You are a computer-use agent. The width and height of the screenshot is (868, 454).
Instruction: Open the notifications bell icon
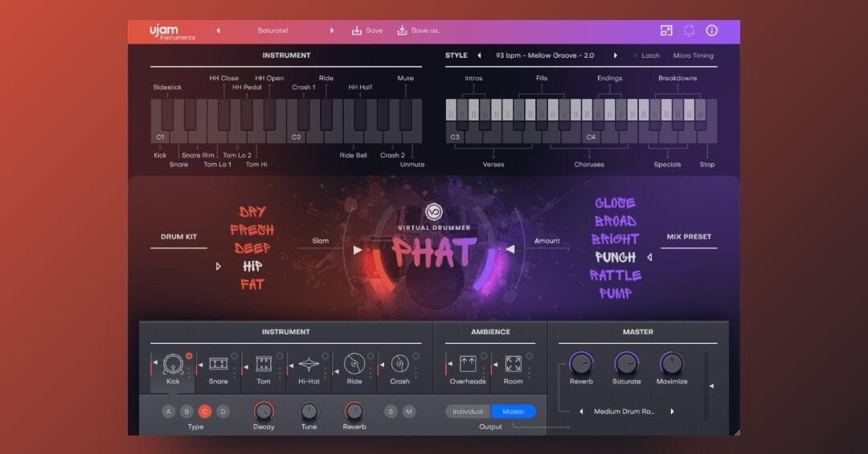coord(690,31)
